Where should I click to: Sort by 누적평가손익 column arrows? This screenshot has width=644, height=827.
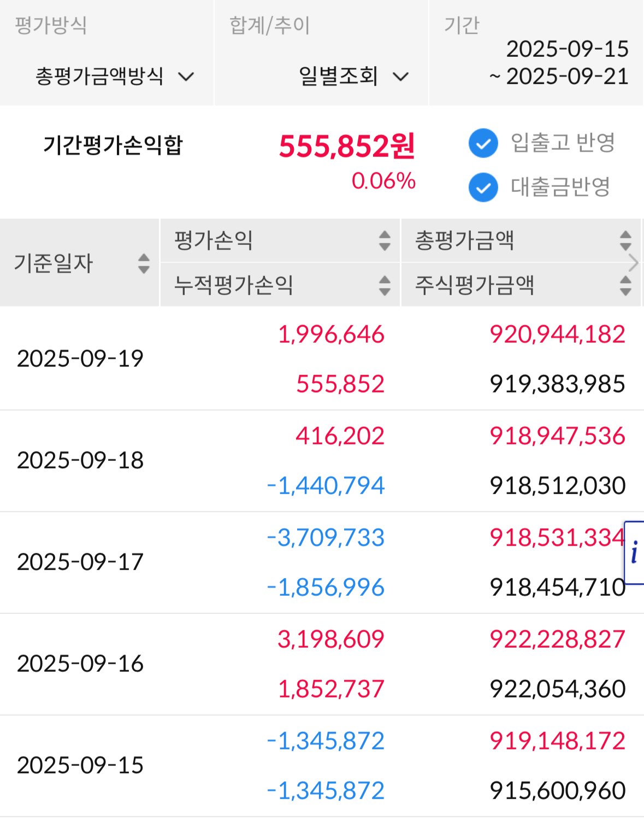pyautogui.click(x=385, y=285)
